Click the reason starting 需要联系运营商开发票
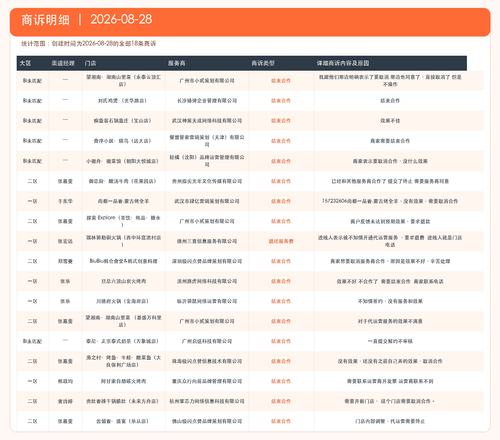The image size is (500, 440). [390, 381]
